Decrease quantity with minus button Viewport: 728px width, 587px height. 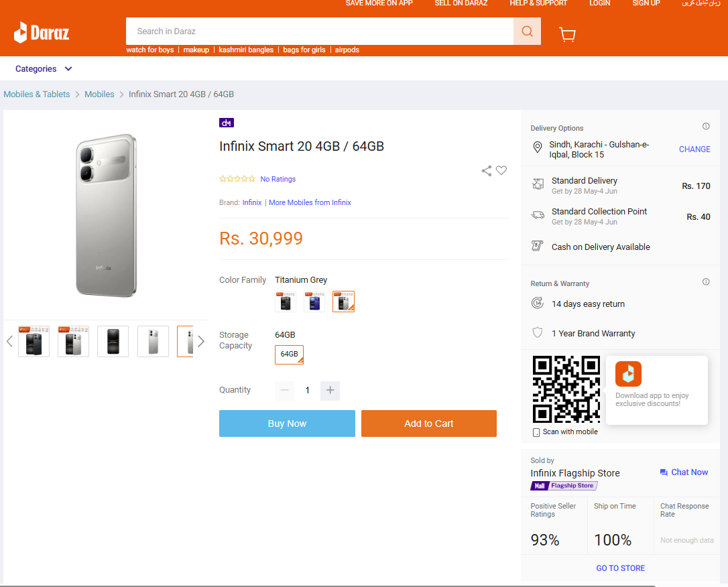[x=285, y=391]
